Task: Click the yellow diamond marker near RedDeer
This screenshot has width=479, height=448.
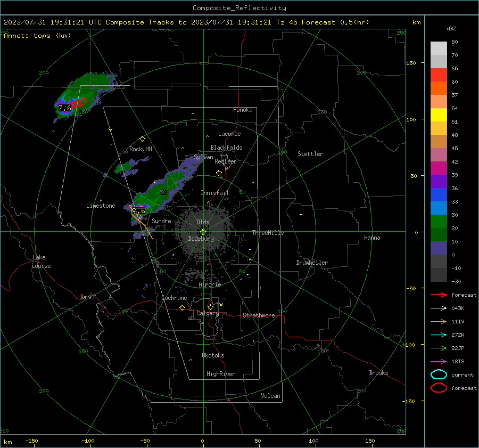Action: [219, 173]
